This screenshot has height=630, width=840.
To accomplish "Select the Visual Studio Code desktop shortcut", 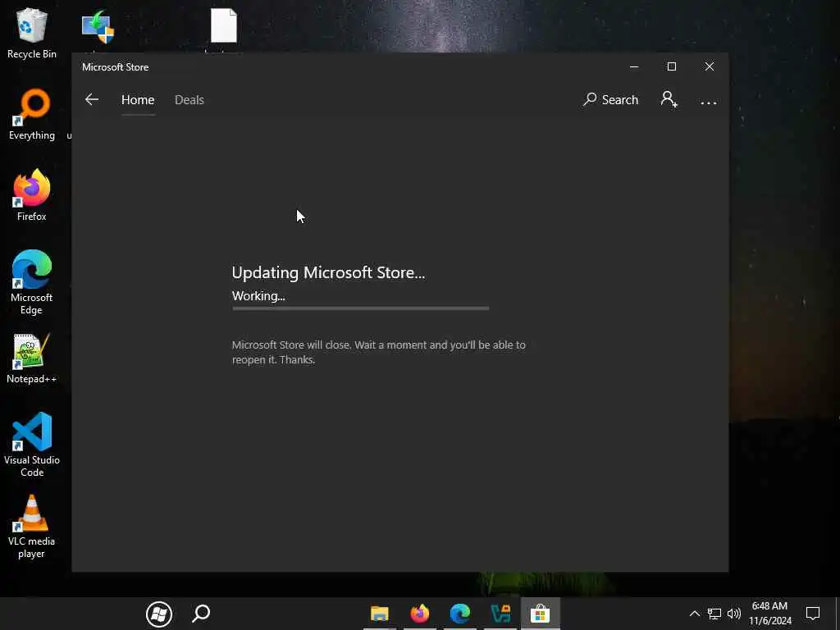I will (x=32, y=444).
